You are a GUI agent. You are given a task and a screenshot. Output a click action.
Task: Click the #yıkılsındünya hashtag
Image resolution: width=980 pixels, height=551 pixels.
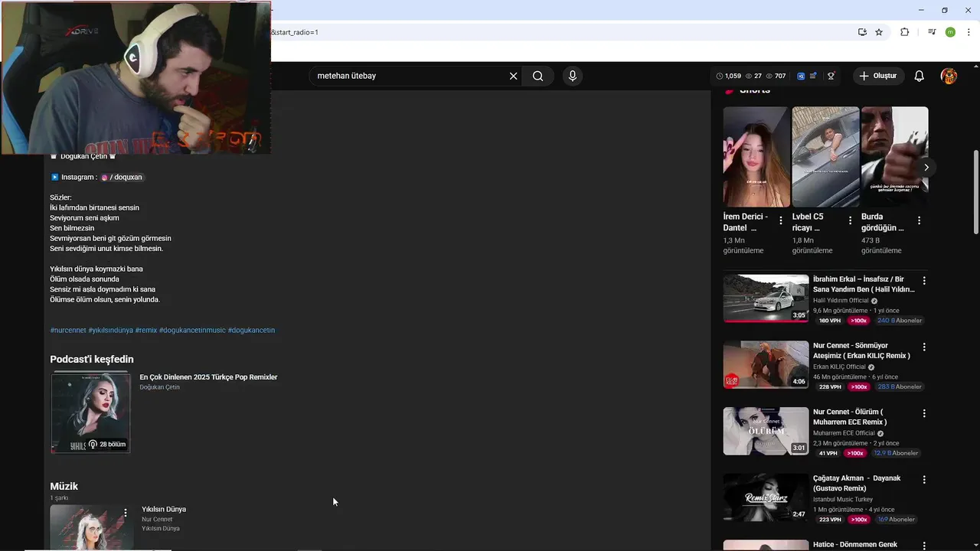[x=111, y=330]
